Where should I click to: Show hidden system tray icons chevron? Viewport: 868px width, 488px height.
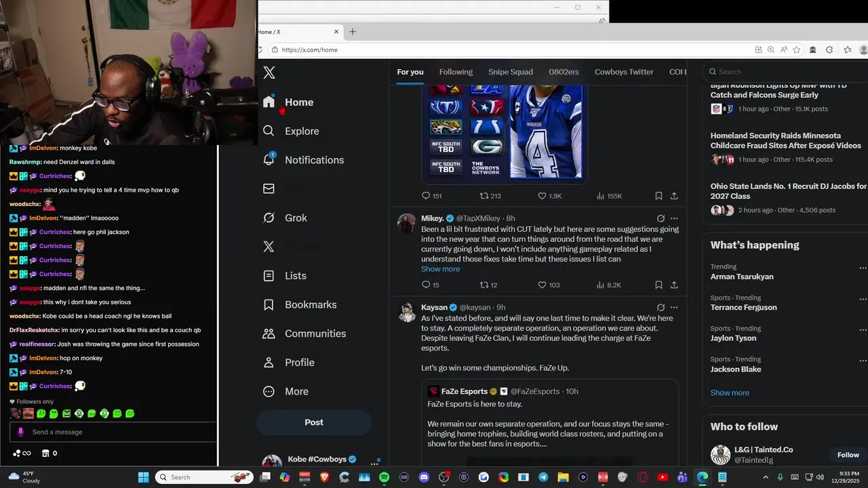tap(766, 477)
